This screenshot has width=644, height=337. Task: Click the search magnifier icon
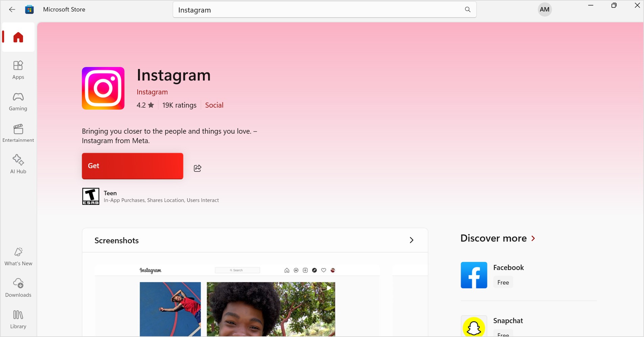pos(467,9)
